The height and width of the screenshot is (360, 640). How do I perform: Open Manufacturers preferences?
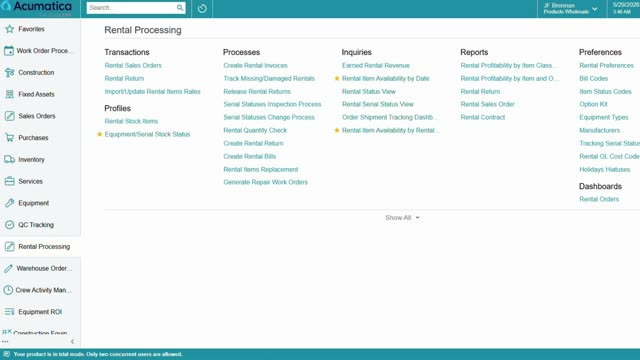tap(599, 130)
